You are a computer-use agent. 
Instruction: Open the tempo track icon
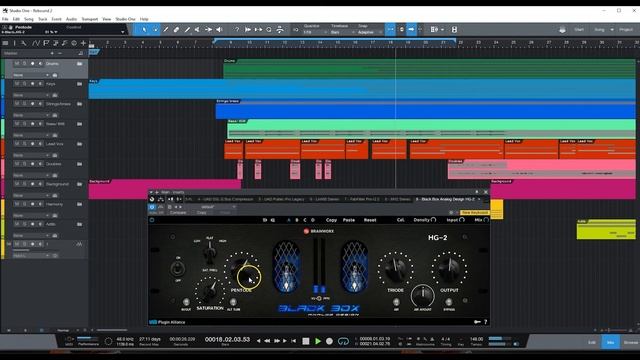click(x=74, y=43)
